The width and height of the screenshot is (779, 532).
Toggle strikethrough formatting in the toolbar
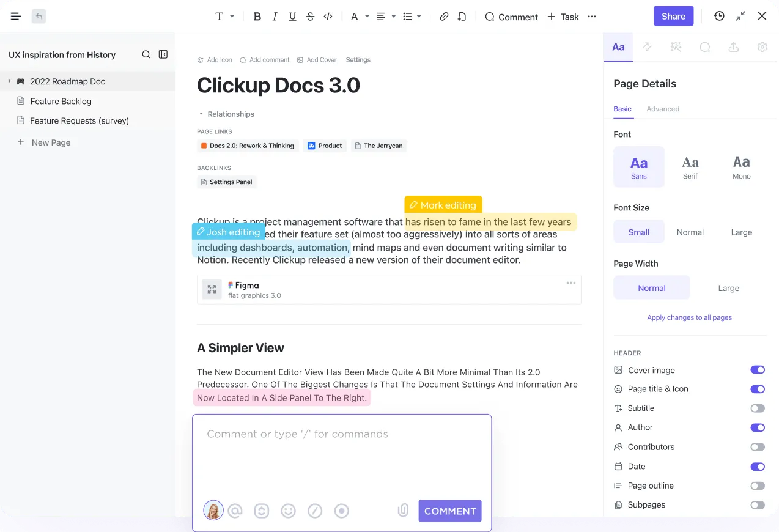point(310,17)
